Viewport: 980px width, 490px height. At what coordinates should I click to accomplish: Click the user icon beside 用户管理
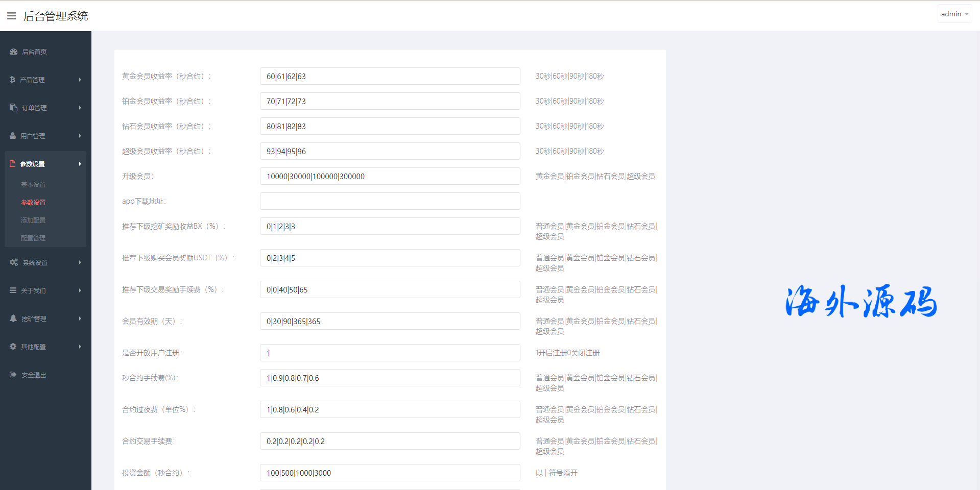(13, 136)
